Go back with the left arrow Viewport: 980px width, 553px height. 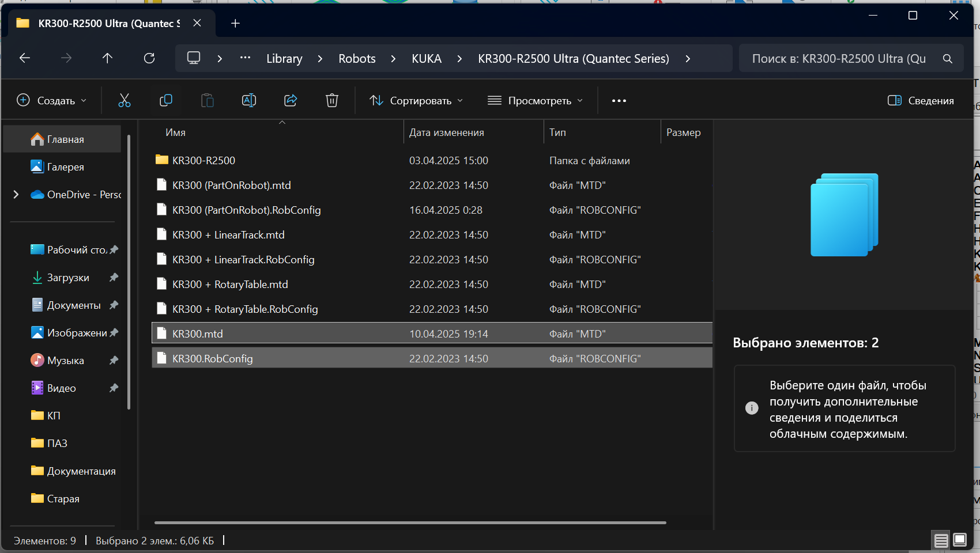point(25,58)
